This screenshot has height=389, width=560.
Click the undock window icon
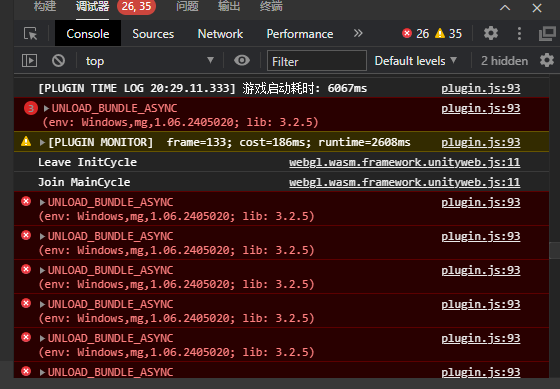[x=547, y=34]
